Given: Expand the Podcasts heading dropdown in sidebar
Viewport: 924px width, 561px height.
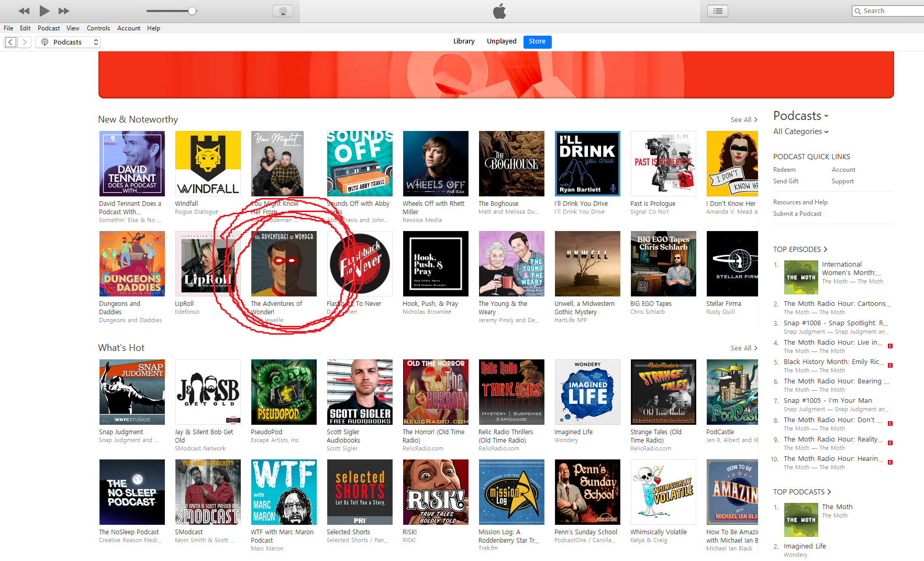Looking at the screenshot, I should pyautogui.click(x=801, y=116).
